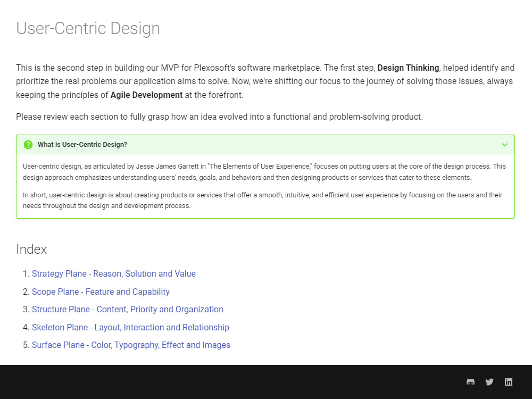Open Surface Plane - Color, Typography, Effect link

coord(131,345)
